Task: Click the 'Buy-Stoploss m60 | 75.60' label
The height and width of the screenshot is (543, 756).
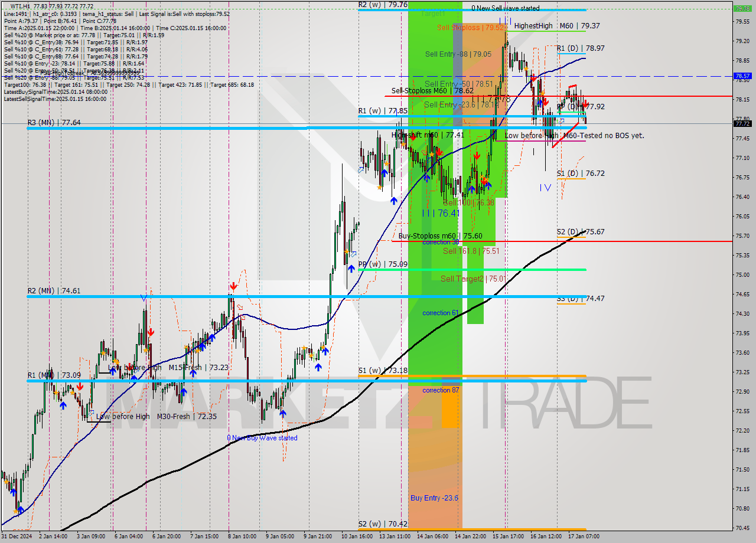Action: [x=440, y=235]
